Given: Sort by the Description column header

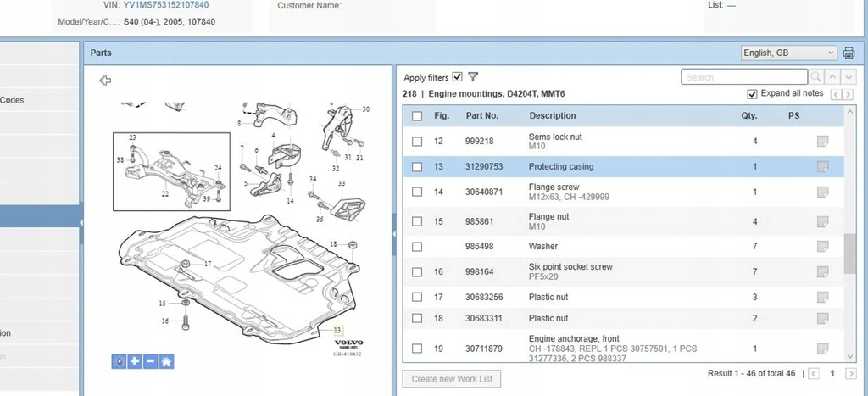Looking at the screenshot, I should click(x=553, y=116).
